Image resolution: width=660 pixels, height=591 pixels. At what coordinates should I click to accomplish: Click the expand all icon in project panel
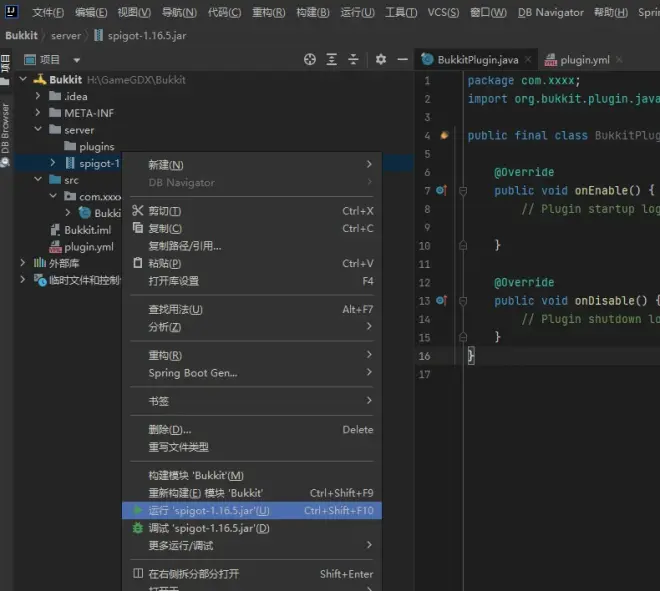[x=332, y=59]
